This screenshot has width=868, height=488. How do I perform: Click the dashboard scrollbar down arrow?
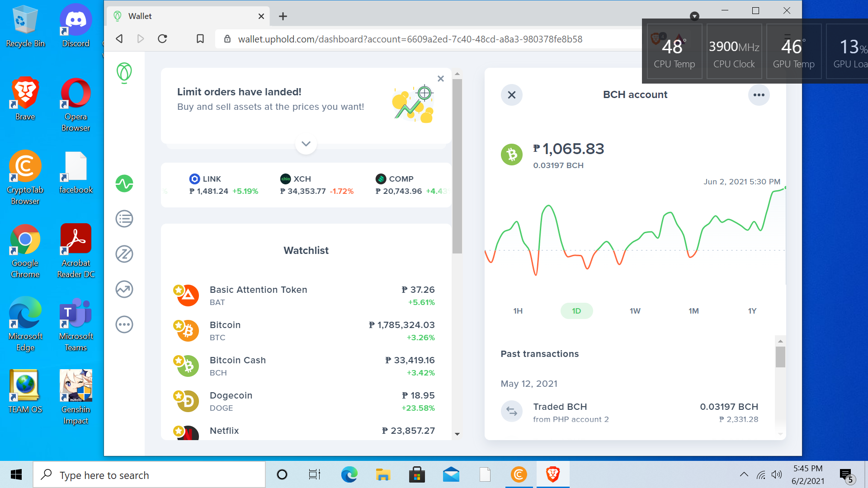click(x=457, y=434)
